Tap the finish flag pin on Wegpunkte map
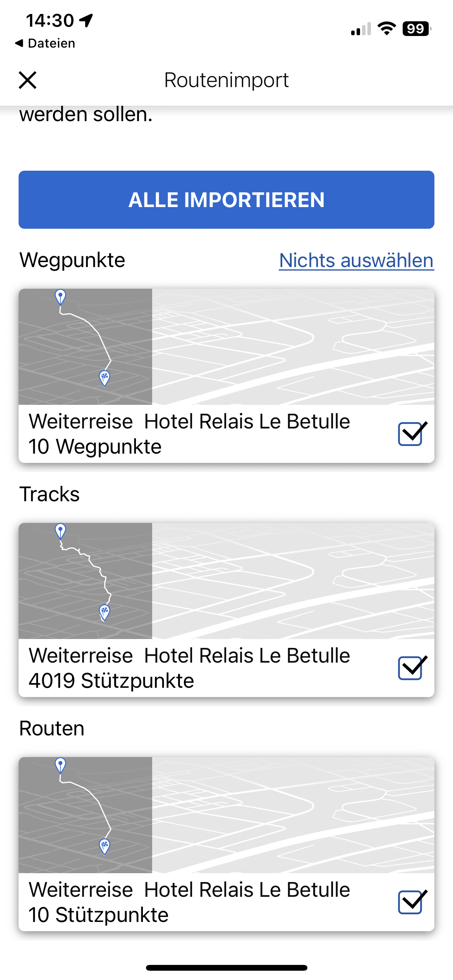Image resolution: width=453 pixels, height=980 pixels. pos(105,377)
